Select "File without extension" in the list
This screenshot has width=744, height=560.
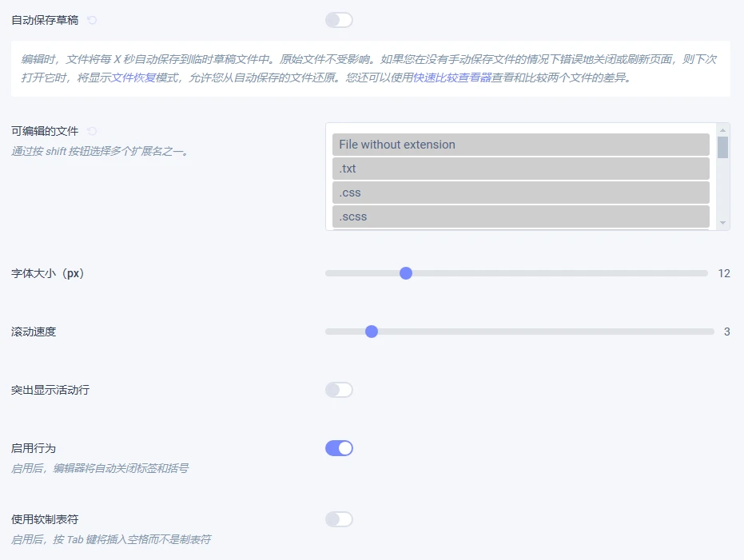click(519, 144)
